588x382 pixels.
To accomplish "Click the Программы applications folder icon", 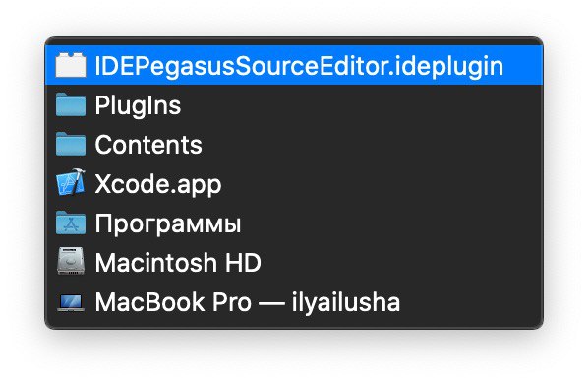I will pyautogui.click(x=71, y=223).
